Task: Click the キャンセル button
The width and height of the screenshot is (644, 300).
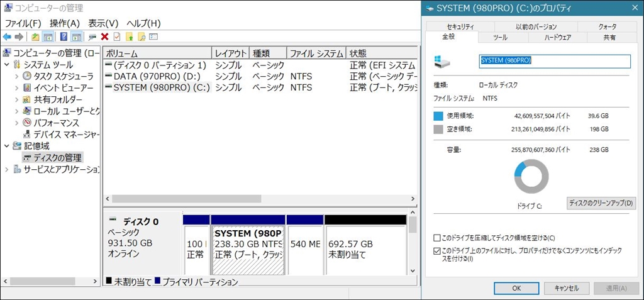Action: (x=567, y=288)
